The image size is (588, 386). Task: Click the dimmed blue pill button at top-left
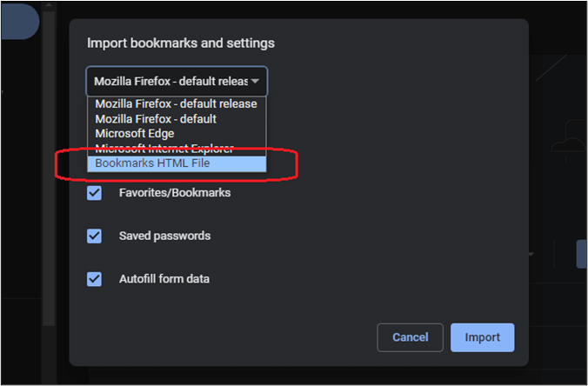(x=17, y=19)
